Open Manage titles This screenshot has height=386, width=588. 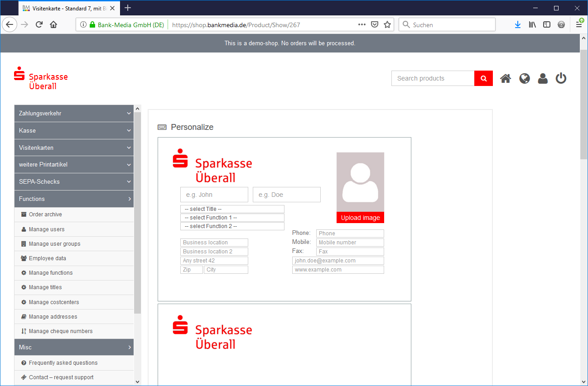pyautogui.click(x=74, y=287)
